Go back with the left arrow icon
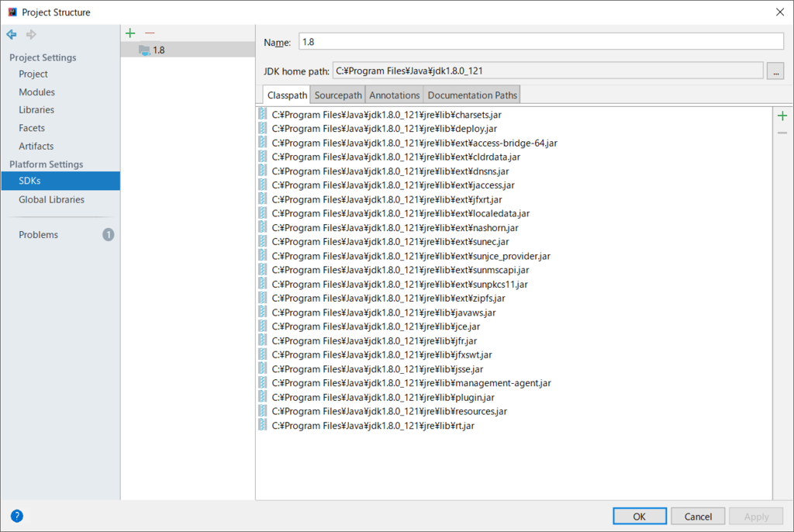 [11, 34]
